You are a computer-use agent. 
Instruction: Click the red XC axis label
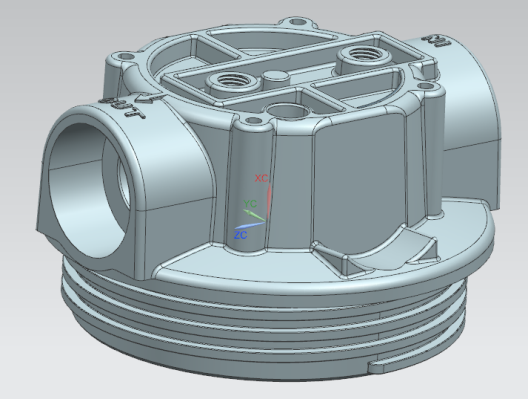click(x=261, y=178)
